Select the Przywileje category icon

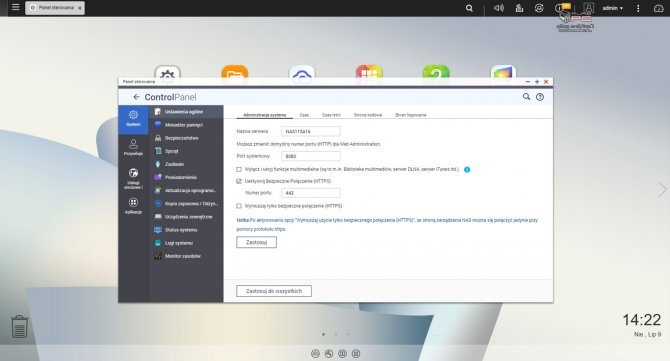[133, 147]
